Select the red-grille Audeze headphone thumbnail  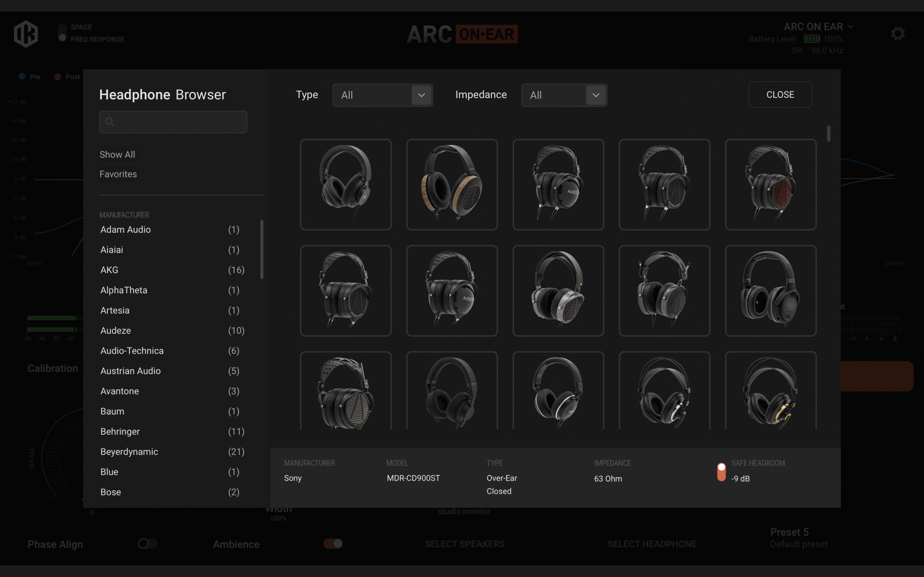tap(770, 184)
